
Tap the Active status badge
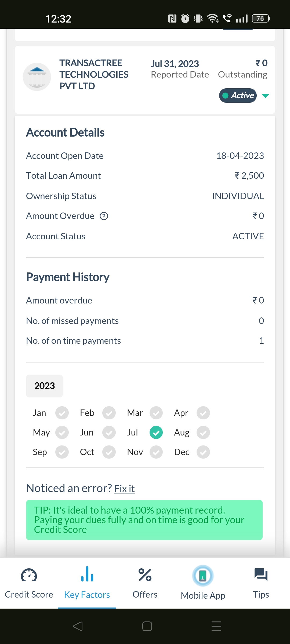pos(238,96)
